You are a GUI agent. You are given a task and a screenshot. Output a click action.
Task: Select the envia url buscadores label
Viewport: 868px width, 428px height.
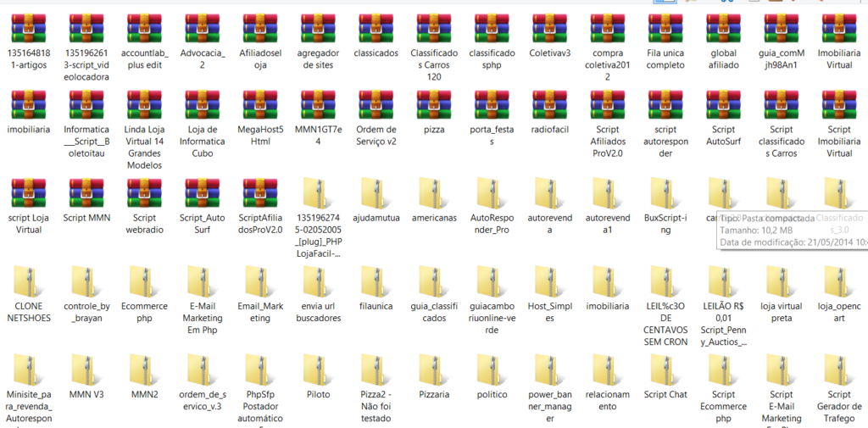click(x=318, y=312)
